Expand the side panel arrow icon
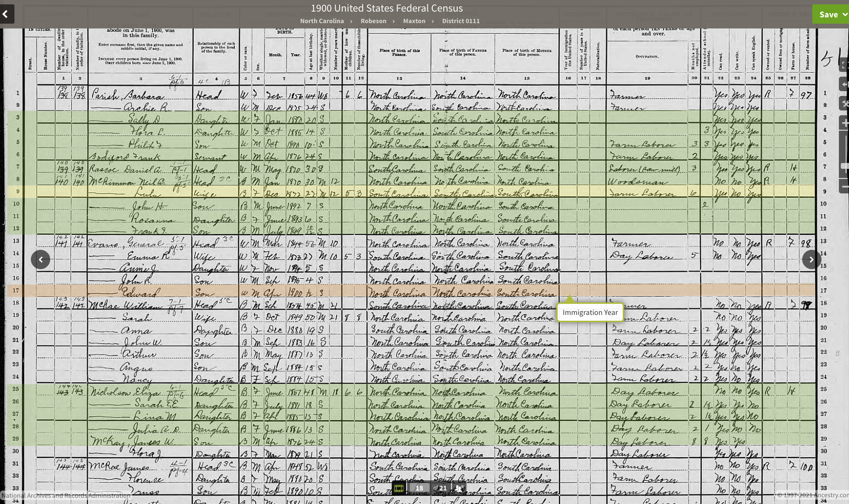849x504 pixels. [x=845, y=84]
